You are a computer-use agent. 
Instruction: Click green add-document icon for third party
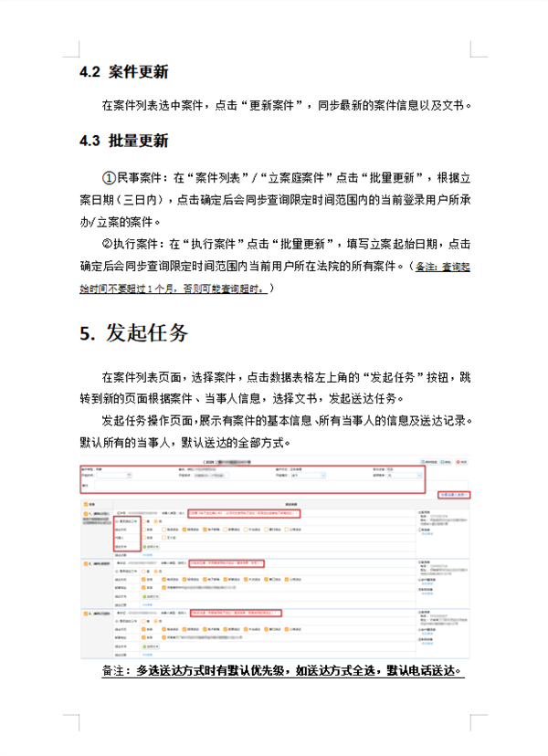click(x=144, y=646)
